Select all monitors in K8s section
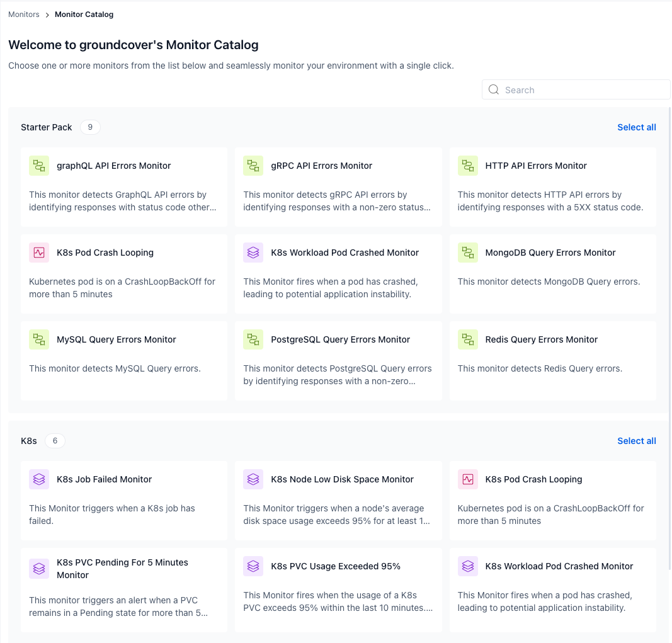Viewport: 672px width, 643px height. [x=636, y=441]
